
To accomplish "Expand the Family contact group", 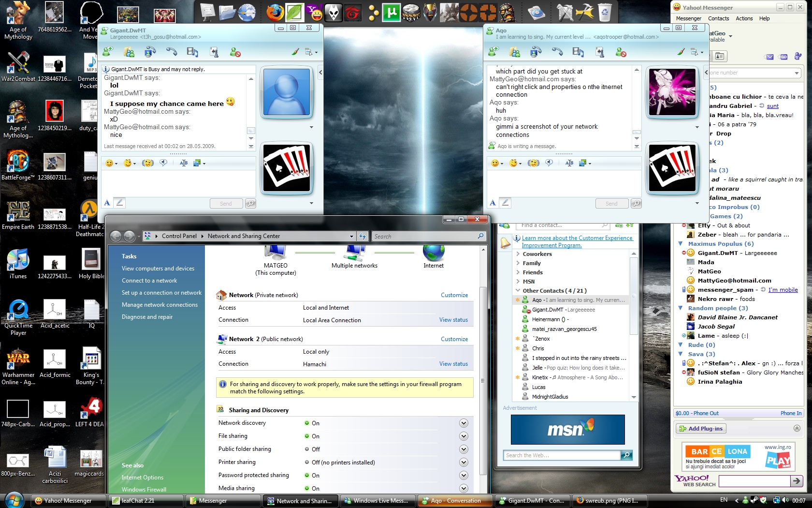I will [x=518, y=263].
